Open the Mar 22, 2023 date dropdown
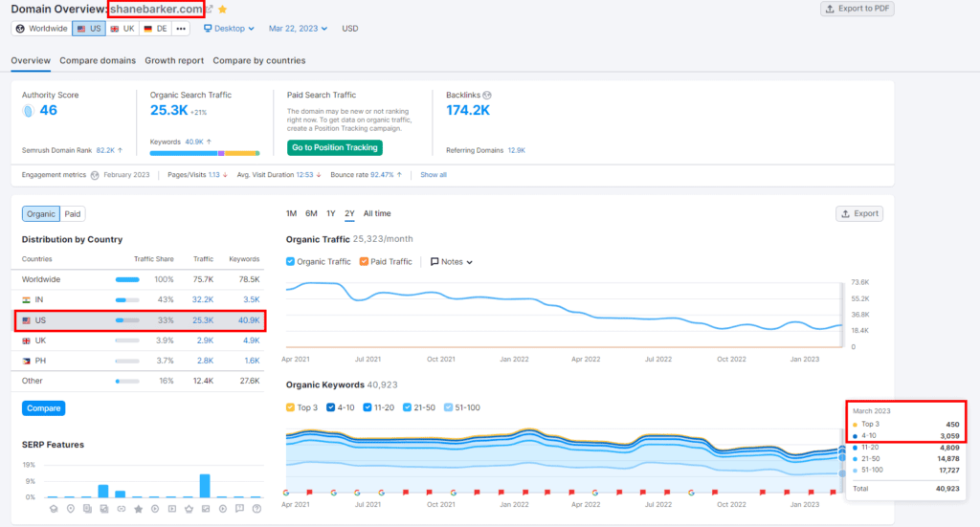 click(x=298, y=29)
